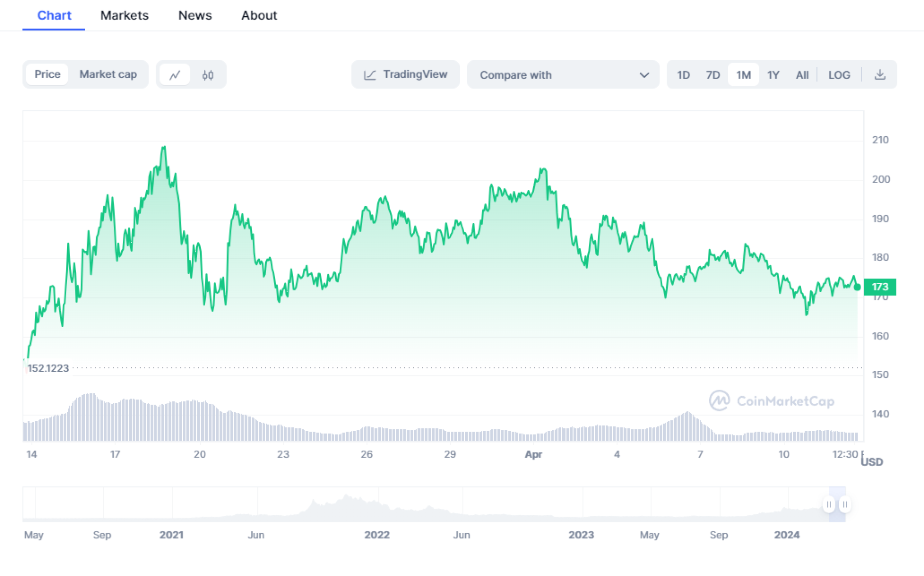Select the 1D timeframe
Viewport: 924px width, 576px height.
683,75
